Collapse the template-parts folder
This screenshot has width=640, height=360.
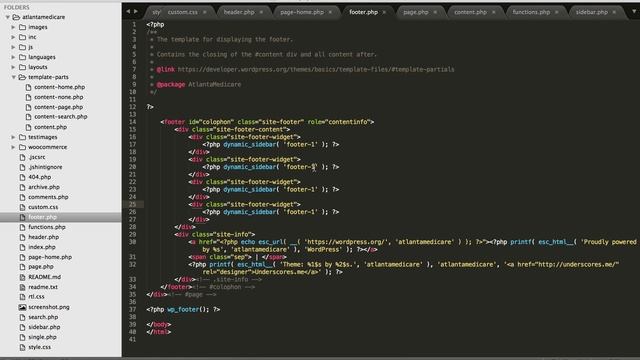13,77
